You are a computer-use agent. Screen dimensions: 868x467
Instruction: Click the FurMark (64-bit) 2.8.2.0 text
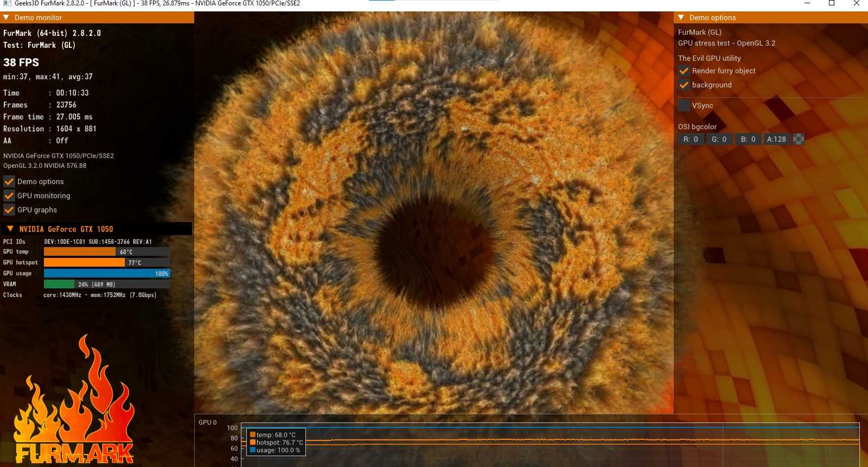(52, 33)
